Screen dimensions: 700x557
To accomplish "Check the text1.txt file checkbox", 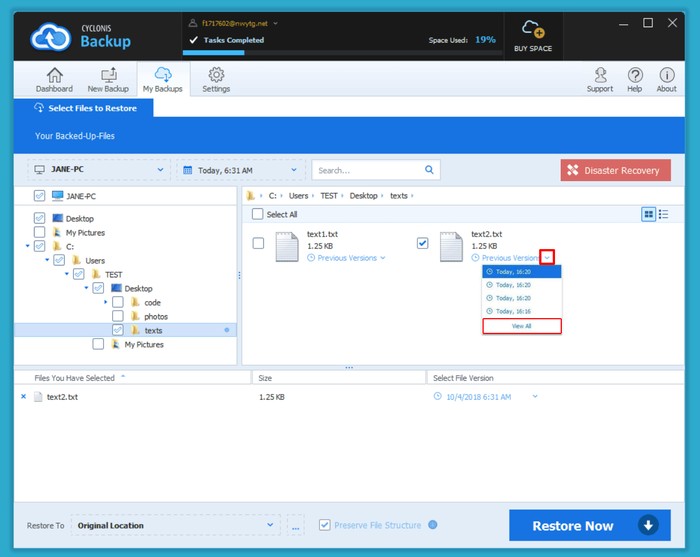I will click(x=259, y=243).
